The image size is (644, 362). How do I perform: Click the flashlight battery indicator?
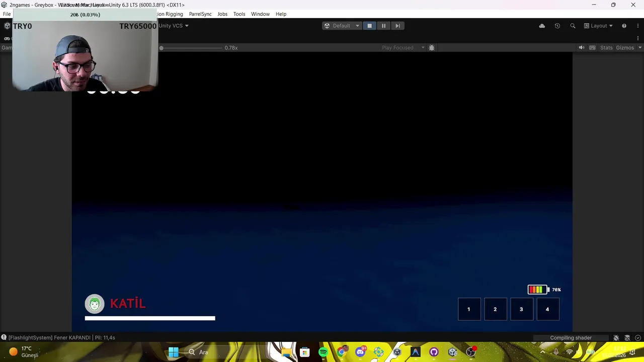[538, 290]
